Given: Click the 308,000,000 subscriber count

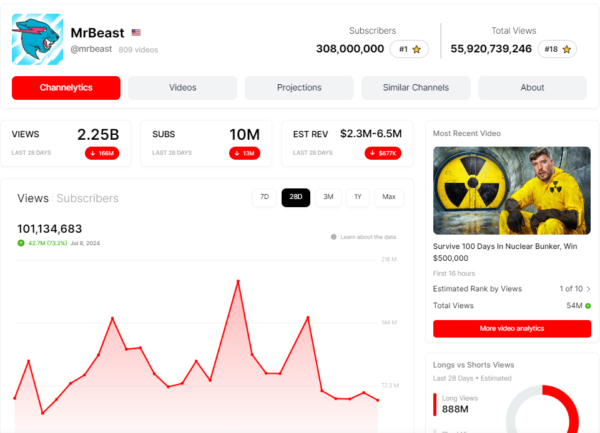Looking at the screenshot, I should 350,49.
